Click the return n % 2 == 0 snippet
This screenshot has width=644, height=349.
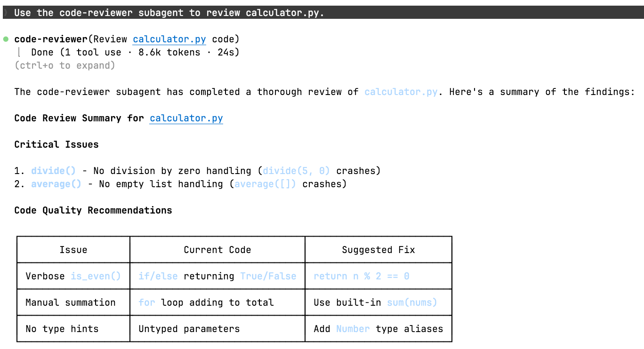pyautogui.click(x=362, y=276)
